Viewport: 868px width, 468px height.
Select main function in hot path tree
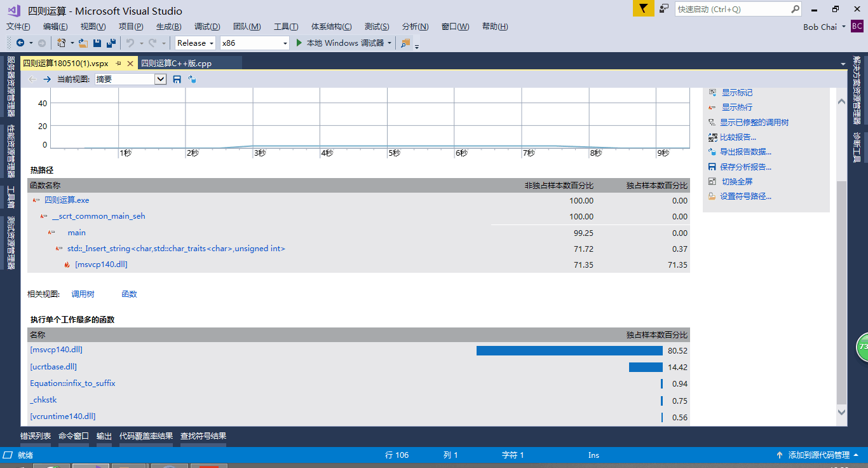[x=76, y=233]
